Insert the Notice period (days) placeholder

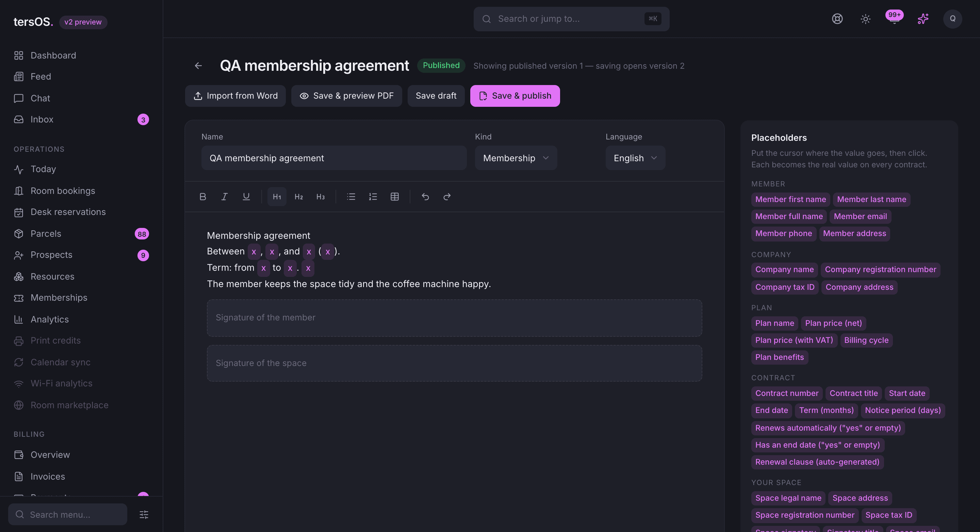point(903,410)
